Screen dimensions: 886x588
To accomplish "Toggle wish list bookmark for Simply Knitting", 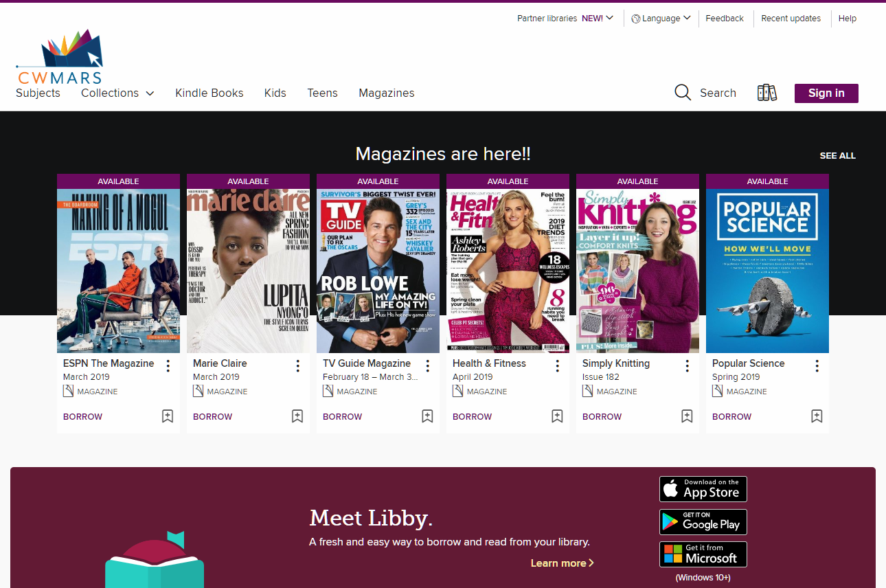I will tap(687, 416).
